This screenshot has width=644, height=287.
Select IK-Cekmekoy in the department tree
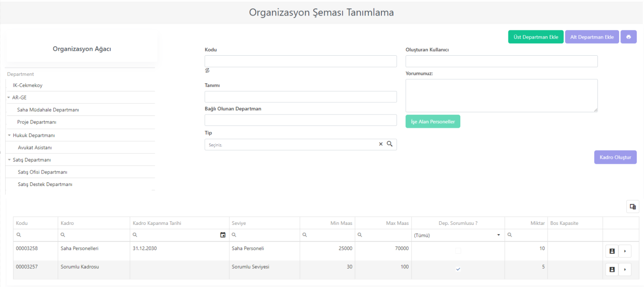coord(28,85)
